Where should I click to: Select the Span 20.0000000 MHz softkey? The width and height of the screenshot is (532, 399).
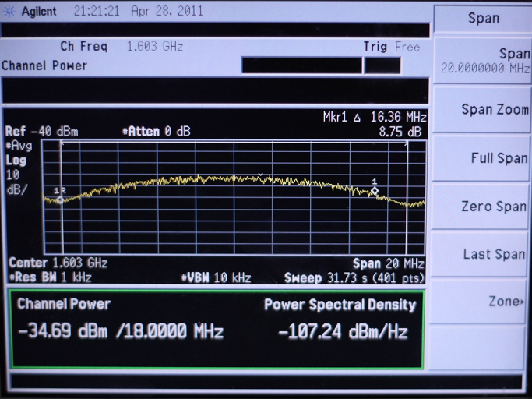(482, 61)
